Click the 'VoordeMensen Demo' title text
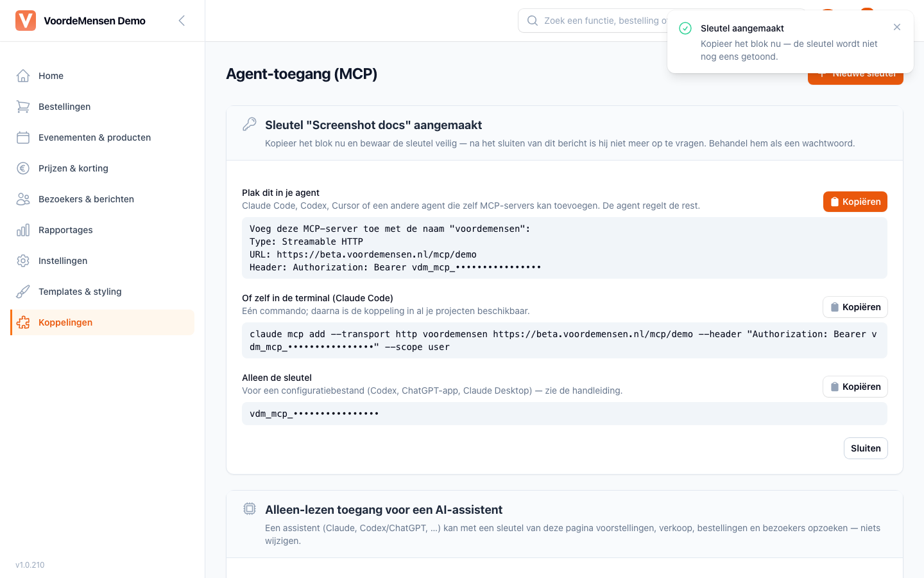This screenshot has height=578, width=924. [94, 21]
